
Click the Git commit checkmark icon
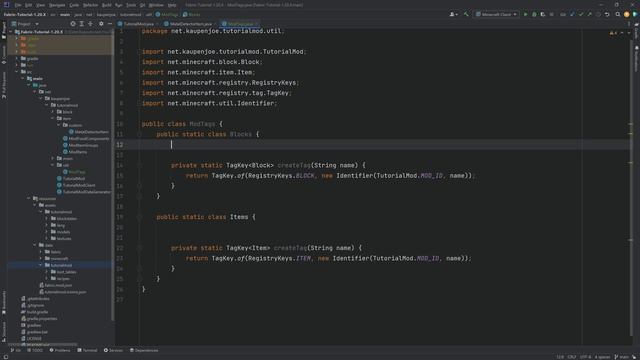coord(581,14)
